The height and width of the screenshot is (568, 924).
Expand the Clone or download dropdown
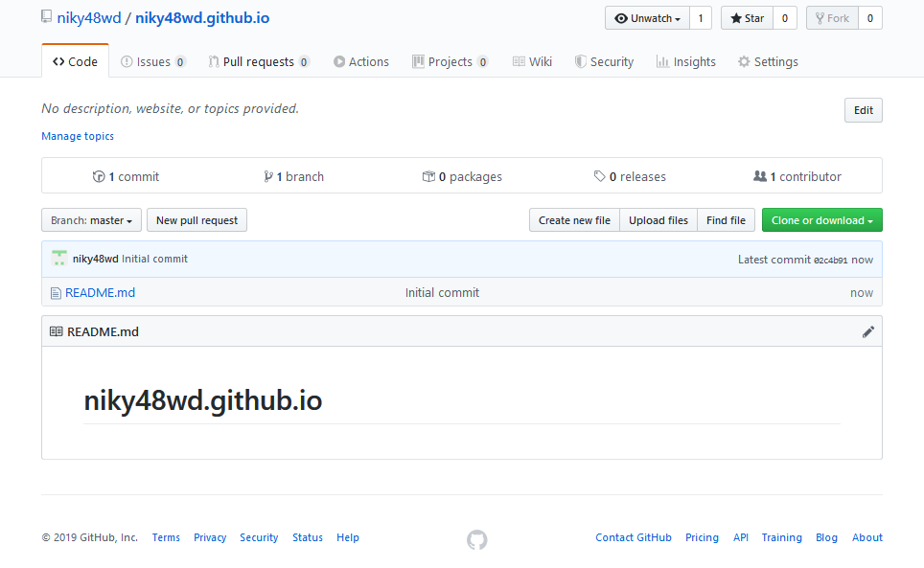(x=821, y=219)
